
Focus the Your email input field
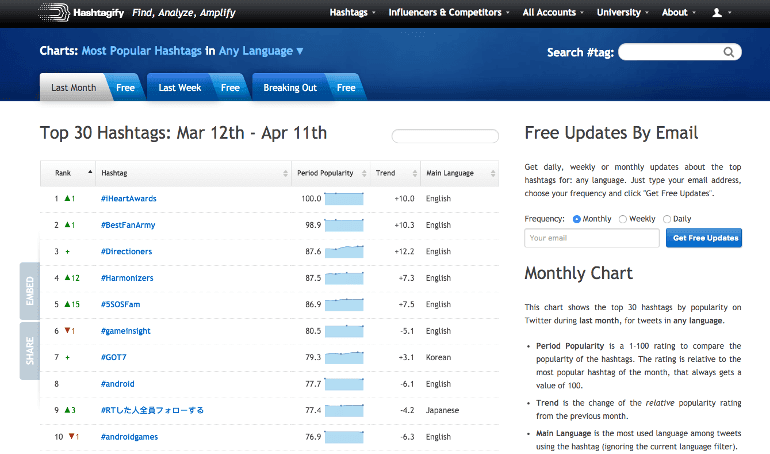592,238
